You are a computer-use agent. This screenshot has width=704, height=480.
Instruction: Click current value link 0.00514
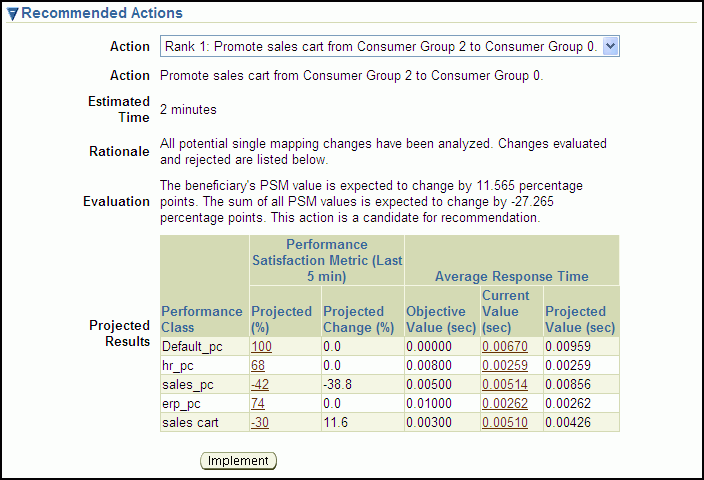tap(502, 384)
